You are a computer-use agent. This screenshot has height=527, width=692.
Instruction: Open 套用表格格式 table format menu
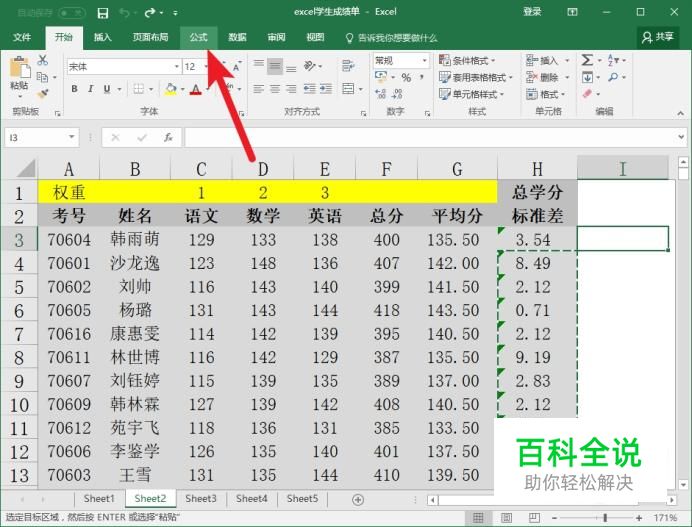(475, 77)
